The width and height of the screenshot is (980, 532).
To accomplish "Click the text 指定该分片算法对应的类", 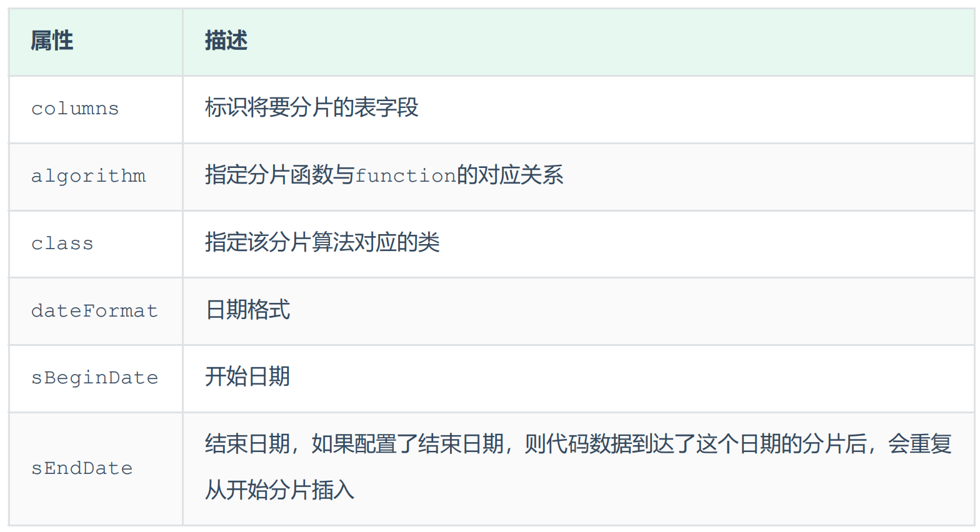I will [x=322, y=242].
